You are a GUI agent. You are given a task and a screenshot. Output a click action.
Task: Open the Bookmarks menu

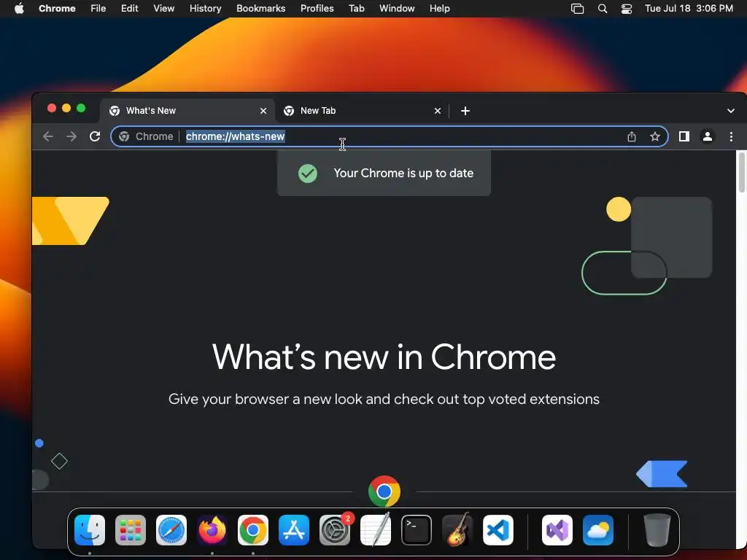click(x=260, y=9)
